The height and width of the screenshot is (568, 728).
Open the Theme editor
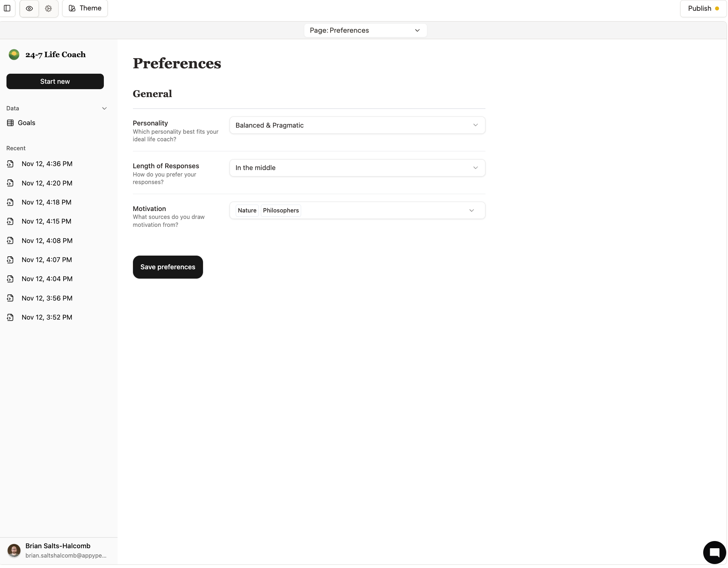(x=85, y=8)
